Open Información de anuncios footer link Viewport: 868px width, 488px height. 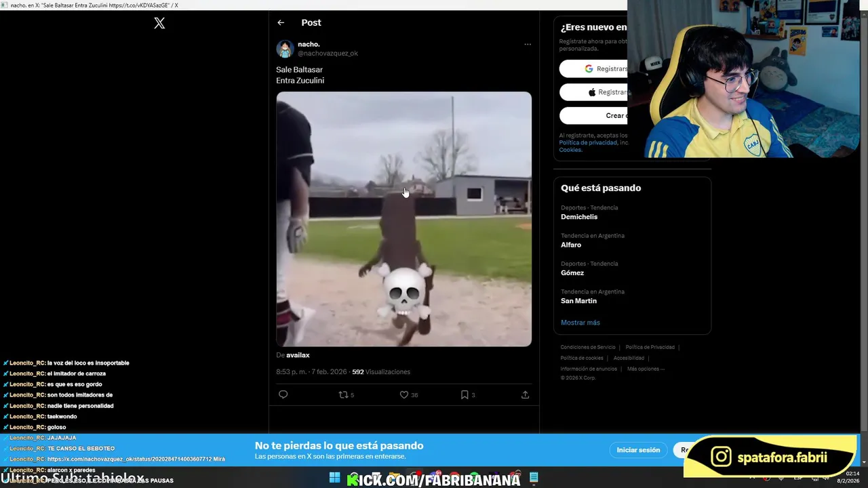click(589, 369)
